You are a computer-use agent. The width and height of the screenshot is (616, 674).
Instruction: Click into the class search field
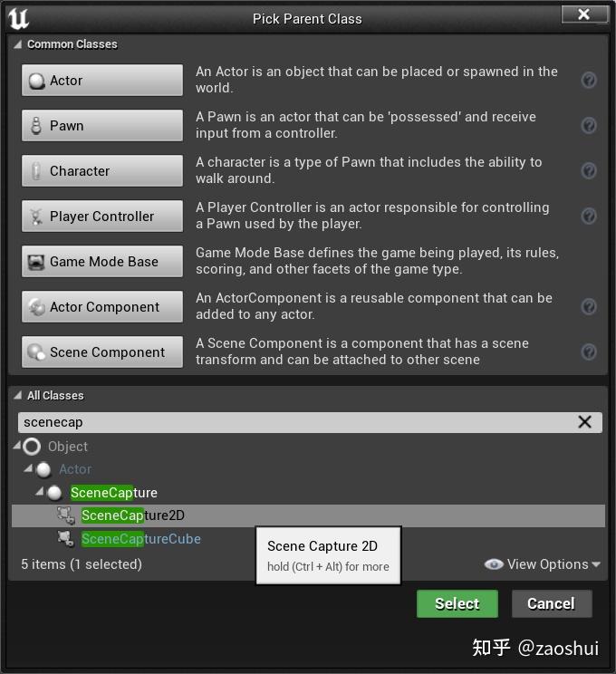[x=290, y=422]
